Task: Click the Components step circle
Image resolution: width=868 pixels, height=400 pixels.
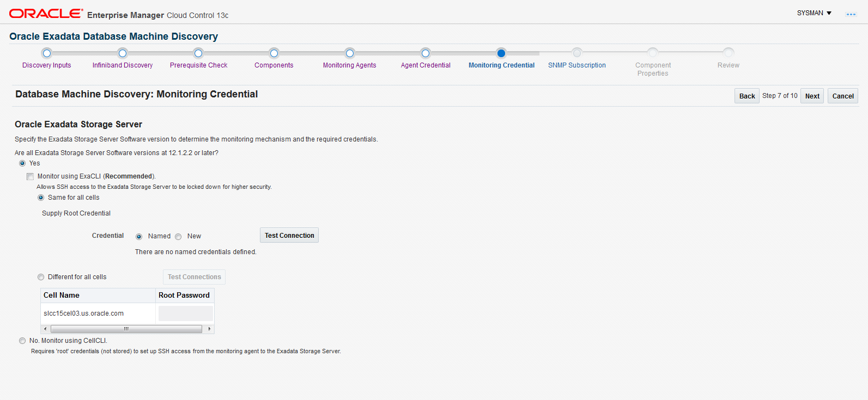Action: coord(274,53)
